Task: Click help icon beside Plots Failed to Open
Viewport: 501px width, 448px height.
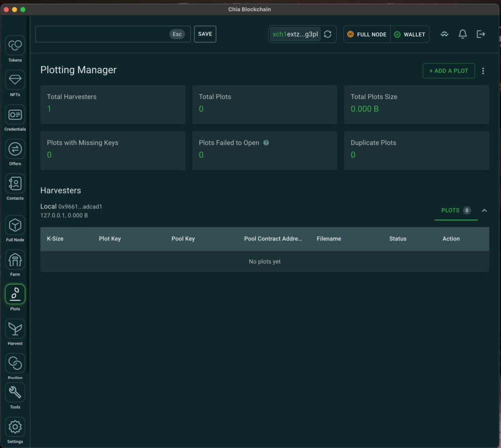Action: click(x=266, y=143)
